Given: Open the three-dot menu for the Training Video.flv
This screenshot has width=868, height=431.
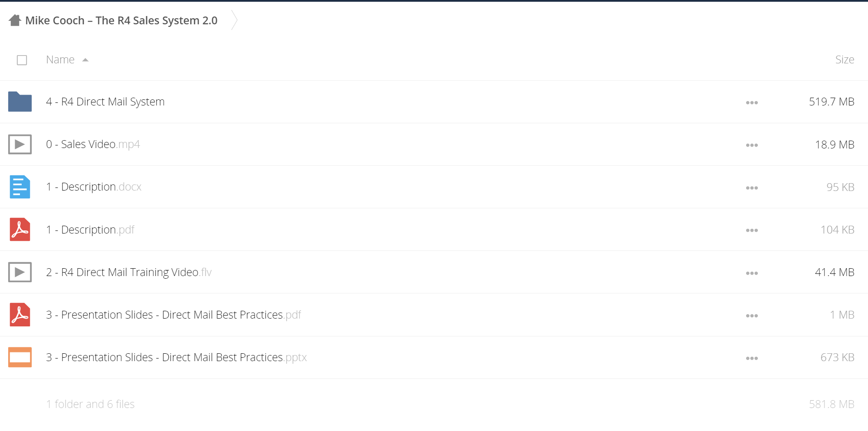Looking at the screenshot, I should (752, 273).
